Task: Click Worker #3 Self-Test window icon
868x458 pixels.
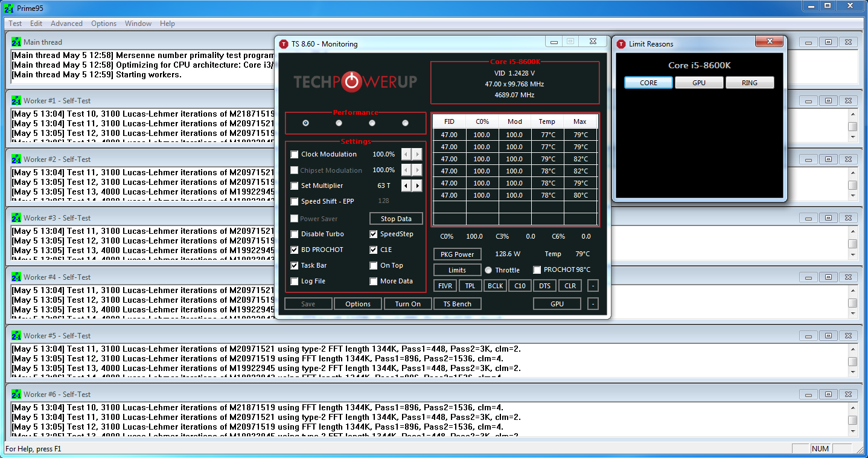Action: (x=16, y=218)
